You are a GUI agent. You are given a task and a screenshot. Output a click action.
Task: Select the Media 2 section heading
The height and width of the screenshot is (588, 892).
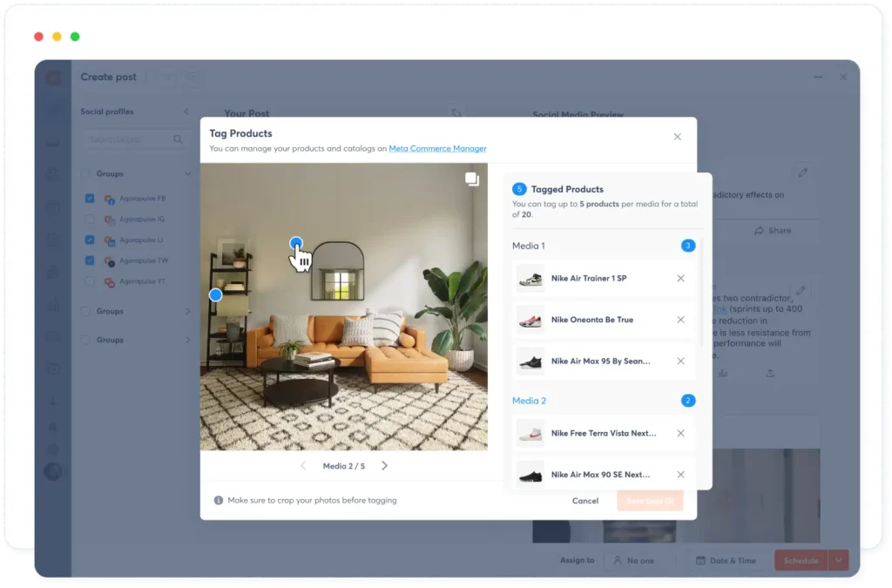coord(529,401)
